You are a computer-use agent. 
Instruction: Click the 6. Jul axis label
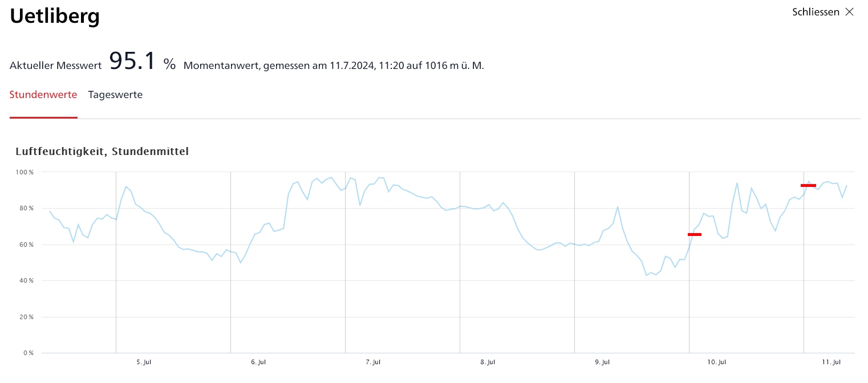pos(258,362)
